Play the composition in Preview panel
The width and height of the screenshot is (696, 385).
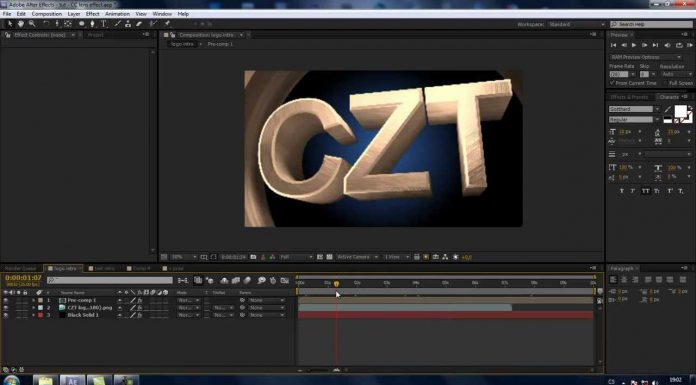(634, 45)
